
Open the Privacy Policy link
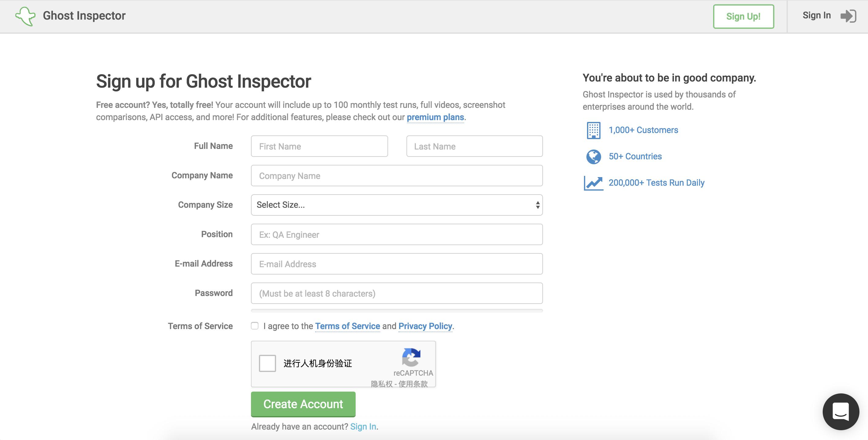click(x=425, y=326)
